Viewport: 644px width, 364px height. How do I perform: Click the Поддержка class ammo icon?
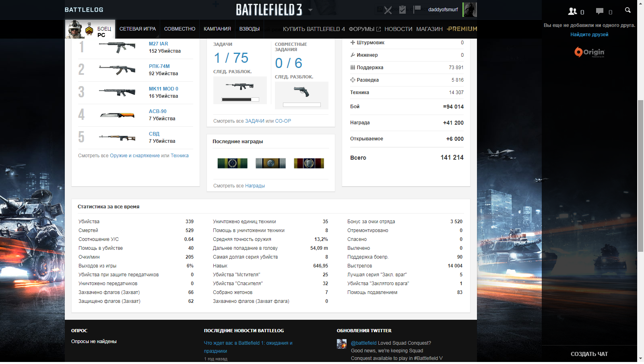(353, 67)
